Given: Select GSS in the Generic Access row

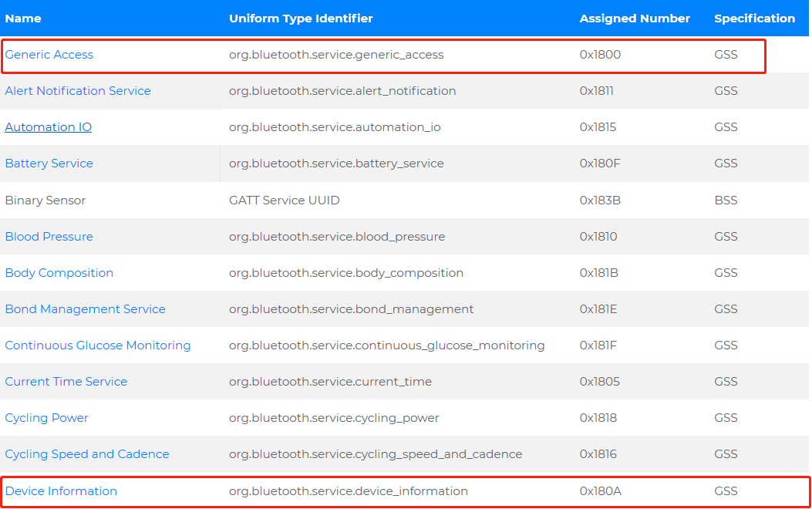Looking at the screenshot, I should [x=726, y=54].
